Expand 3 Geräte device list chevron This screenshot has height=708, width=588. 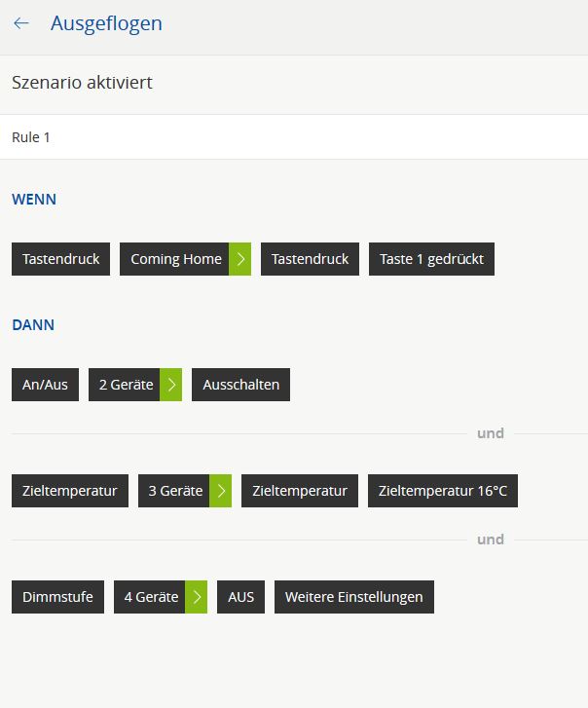[220, 491]
